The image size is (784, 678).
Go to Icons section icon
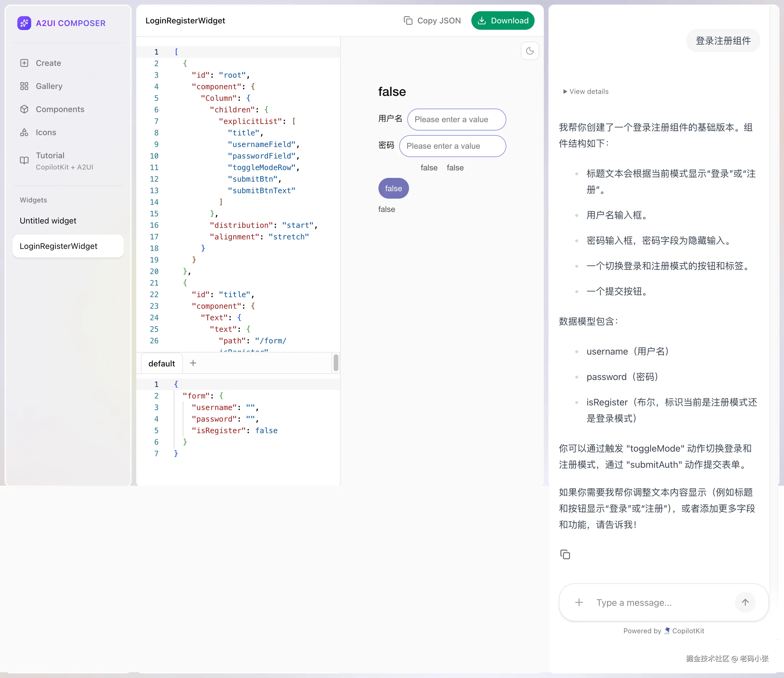pyautogui.click(x=24, y=133)
